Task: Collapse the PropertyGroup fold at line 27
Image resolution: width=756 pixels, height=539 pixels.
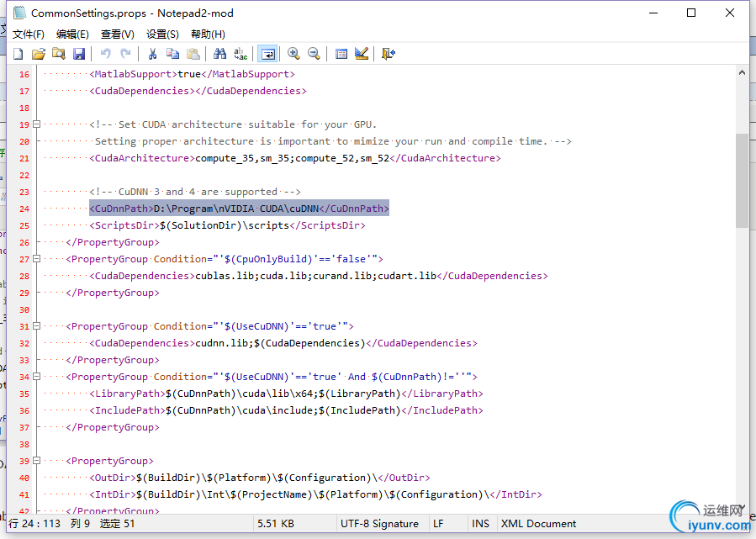Action: [37, 259]
